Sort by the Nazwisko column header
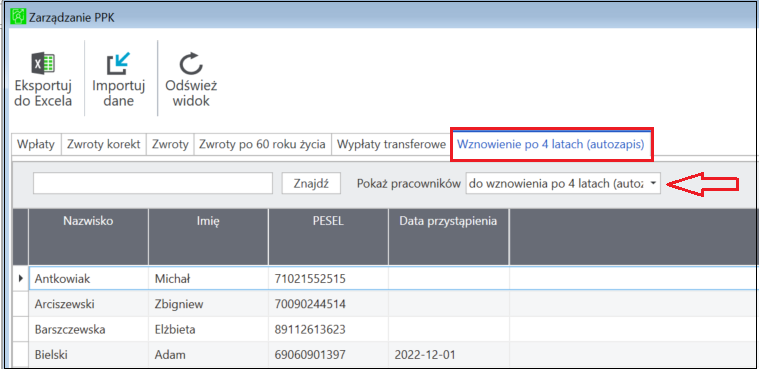The image size is (759, 369). (88, 237)
